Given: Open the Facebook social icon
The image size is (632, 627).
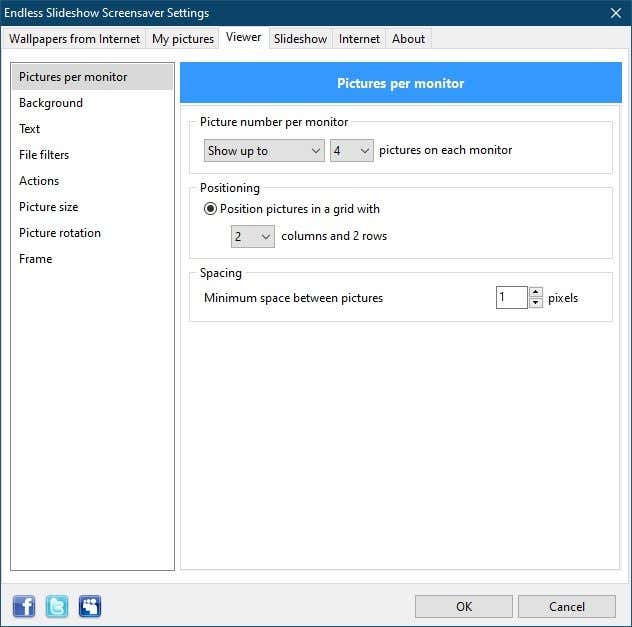Looking at the screenshot, I should (24, 606).
